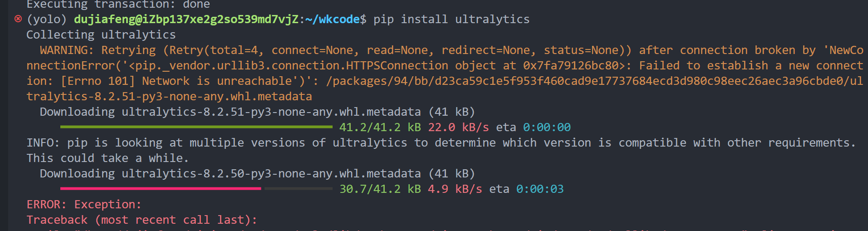Click the "ERROR: Exception:" line
Viewport: 868px width, 231px height.
pos(84,204)
